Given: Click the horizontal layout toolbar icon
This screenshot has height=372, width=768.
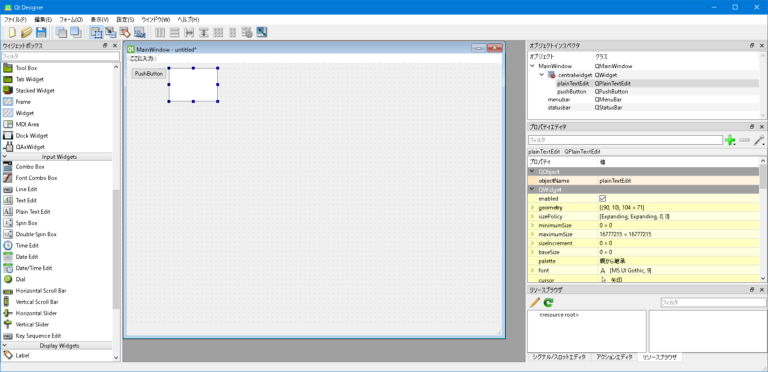Looking at the screenshot, I should pos(160,33).
